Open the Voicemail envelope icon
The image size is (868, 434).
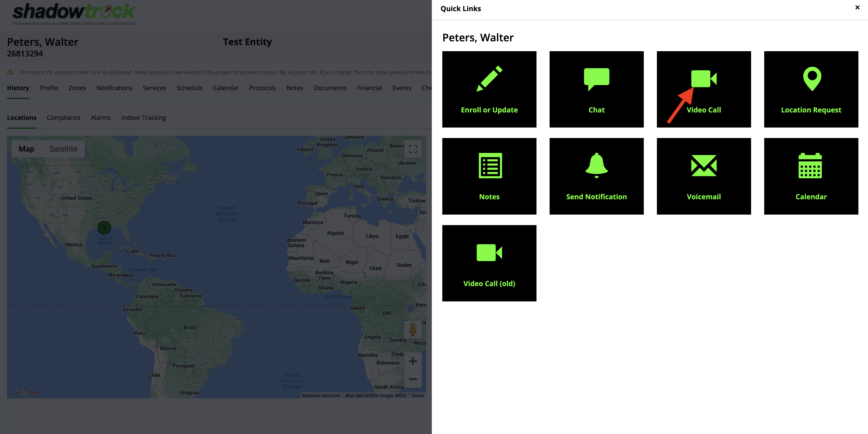click(x=704, y=166)
